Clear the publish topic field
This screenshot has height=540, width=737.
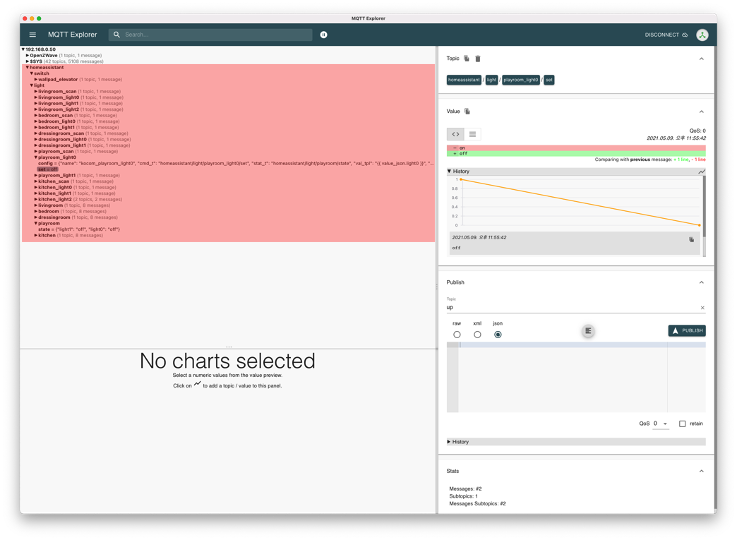(702, 308)
